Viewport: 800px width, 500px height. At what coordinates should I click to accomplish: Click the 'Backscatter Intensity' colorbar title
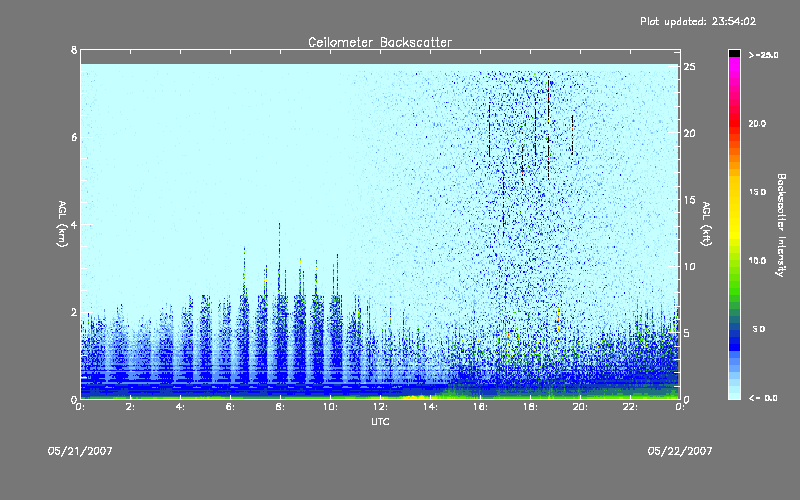(781, 225)
